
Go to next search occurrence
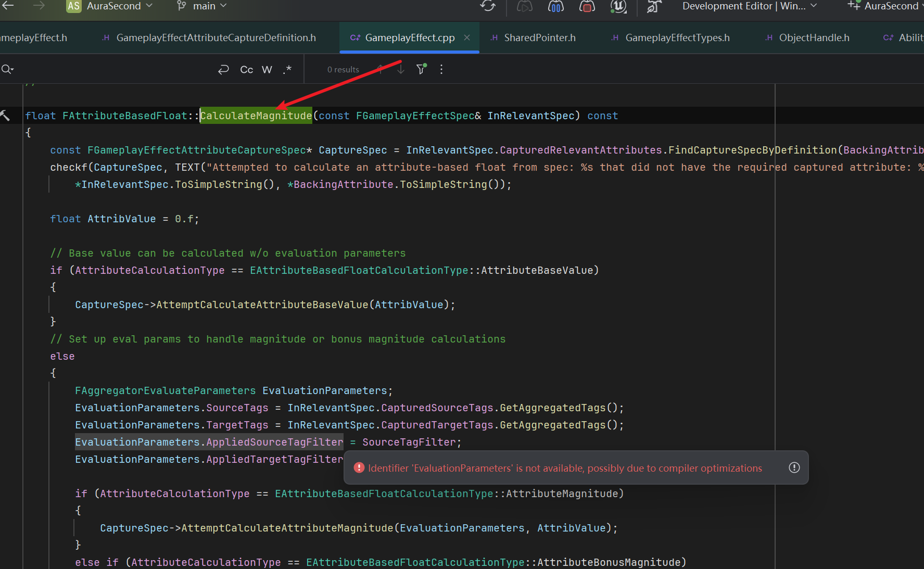(400, 69)
